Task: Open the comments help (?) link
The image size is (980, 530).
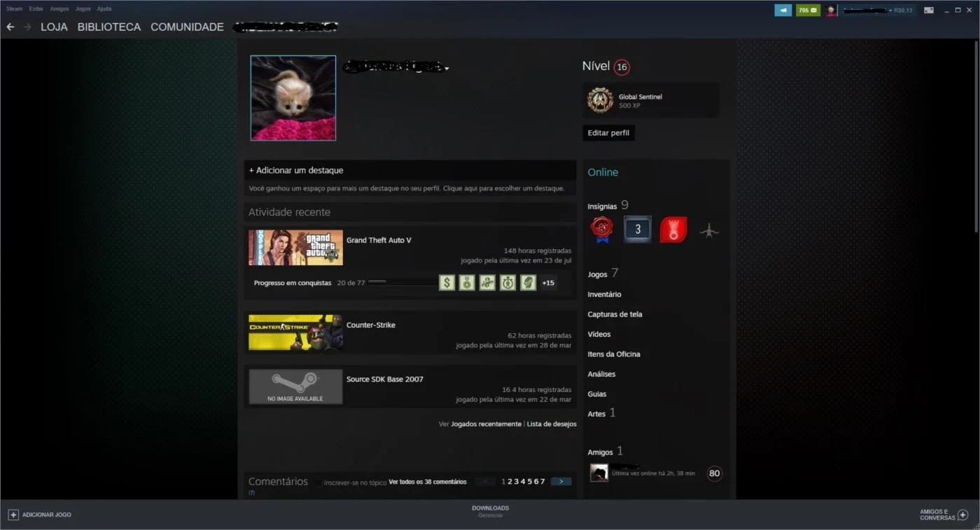Action: (x=251, y=493)
